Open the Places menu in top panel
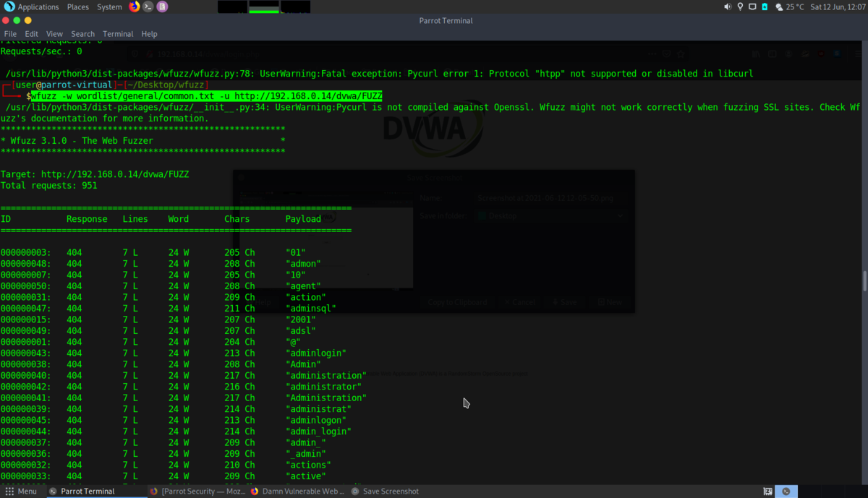Image resolution: width=868 pixels, height=498 pixels. [78, 7]
